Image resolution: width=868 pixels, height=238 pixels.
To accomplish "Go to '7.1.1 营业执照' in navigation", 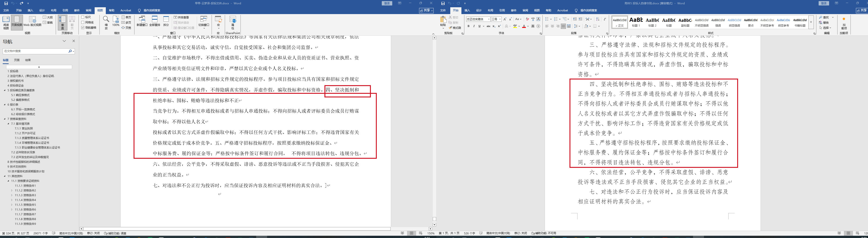I will tap(24, 128).
